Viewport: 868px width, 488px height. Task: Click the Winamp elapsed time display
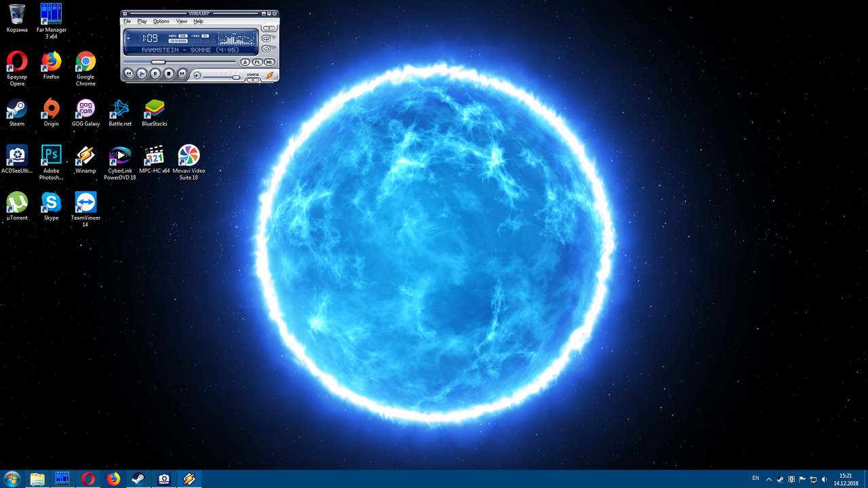[149, 38]
